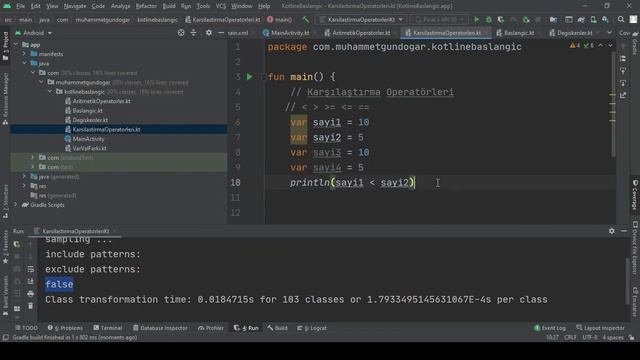The width and height of the screenshot is (640, 360).
Task: Click the Debug bug icon in toolbar
Action: click(x=489, y=19)
